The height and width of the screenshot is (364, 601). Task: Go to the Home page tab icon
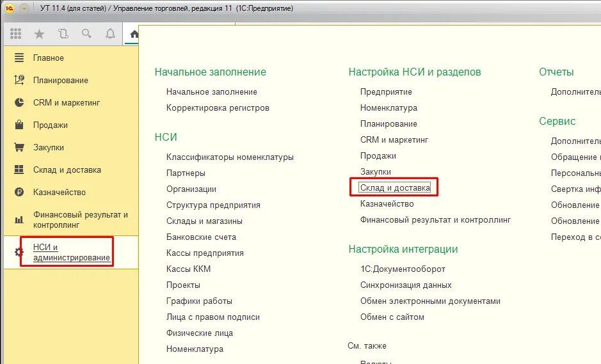click(134, 34)
